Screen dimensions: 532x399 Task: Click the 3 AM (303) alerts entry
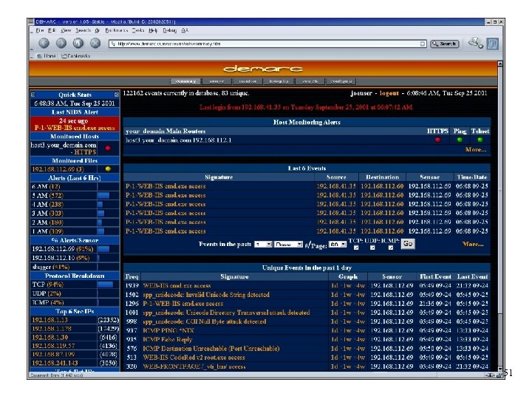(47, 214)
